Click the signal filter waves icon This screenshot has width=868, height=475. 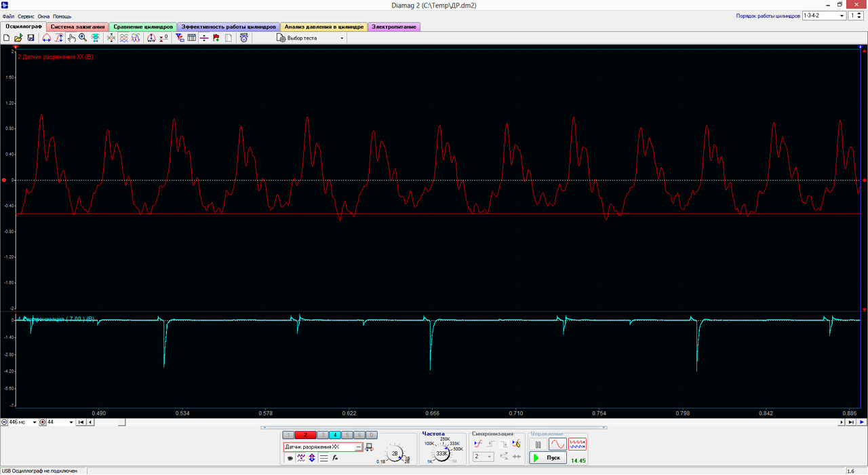coord(301,458)
